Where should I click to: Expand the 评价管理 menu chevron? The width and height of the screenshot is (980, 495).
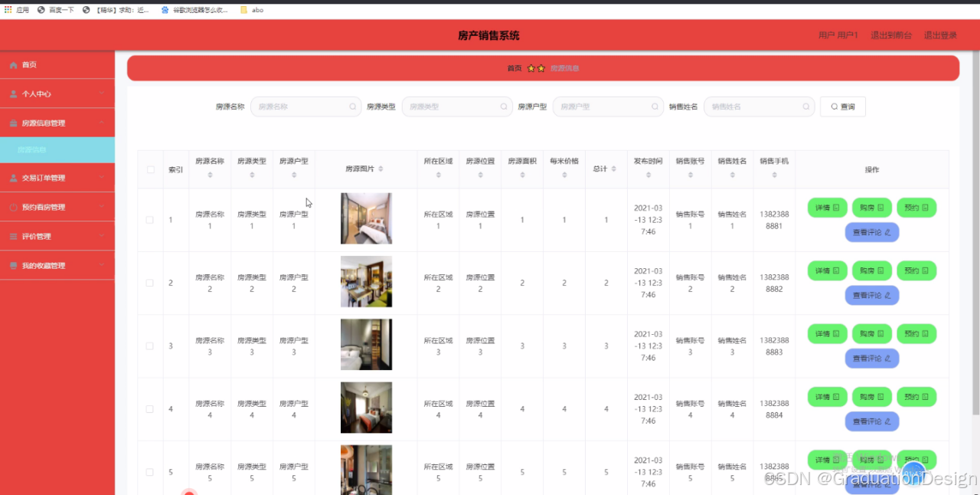click(x=102, y=236)
